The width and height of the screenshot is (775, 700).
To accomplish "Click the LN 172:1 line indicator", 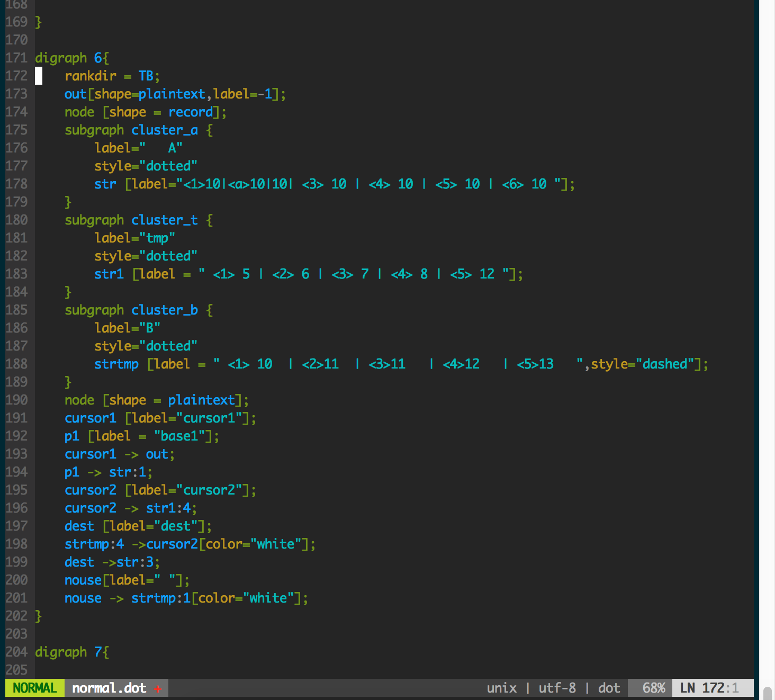I will [709, 688].
